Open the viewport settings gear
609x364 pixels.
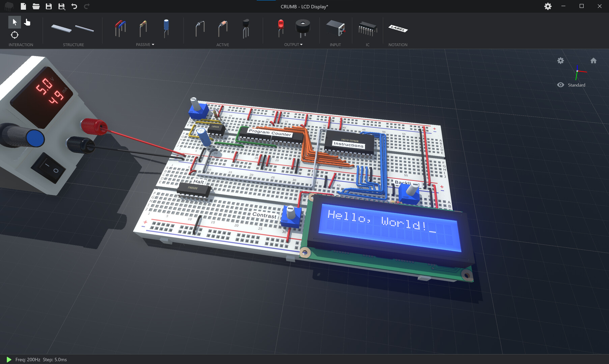point(560,61)
